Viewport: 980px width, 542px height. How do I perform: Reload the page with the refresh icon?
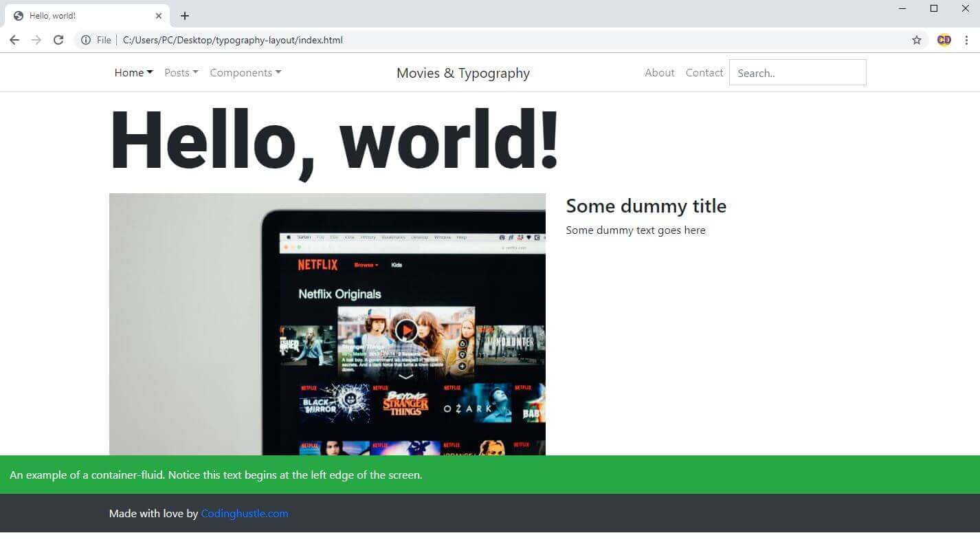pyautogui.click(x=58, y=40)
